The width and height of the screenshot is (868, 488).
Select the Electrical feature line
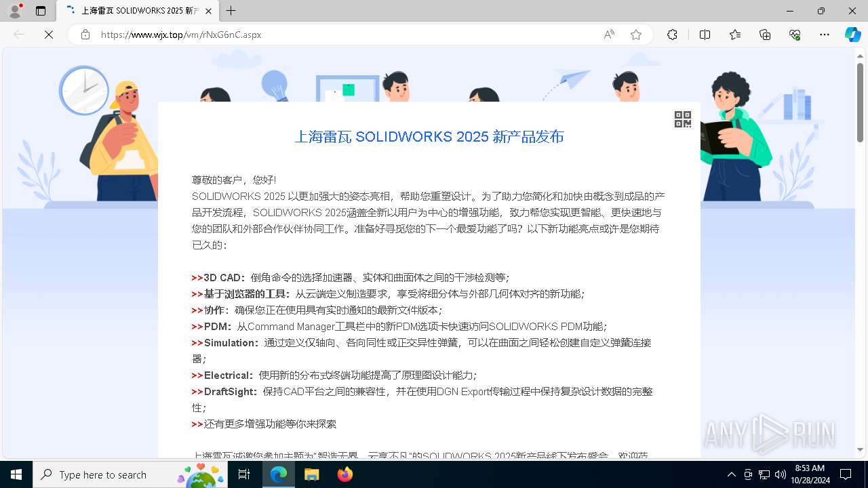click(x=334, y=375)
